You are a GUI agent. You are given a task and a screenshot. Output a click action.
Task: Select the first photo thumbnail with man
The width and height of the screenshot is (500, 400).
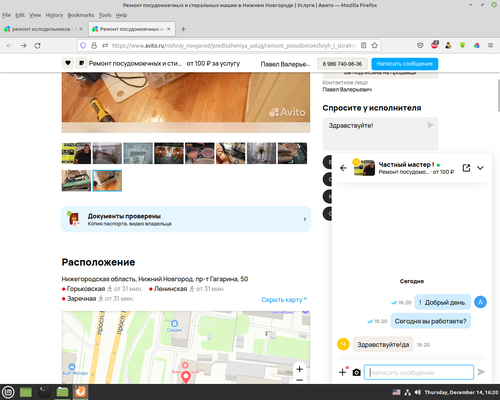pos(76,153)
